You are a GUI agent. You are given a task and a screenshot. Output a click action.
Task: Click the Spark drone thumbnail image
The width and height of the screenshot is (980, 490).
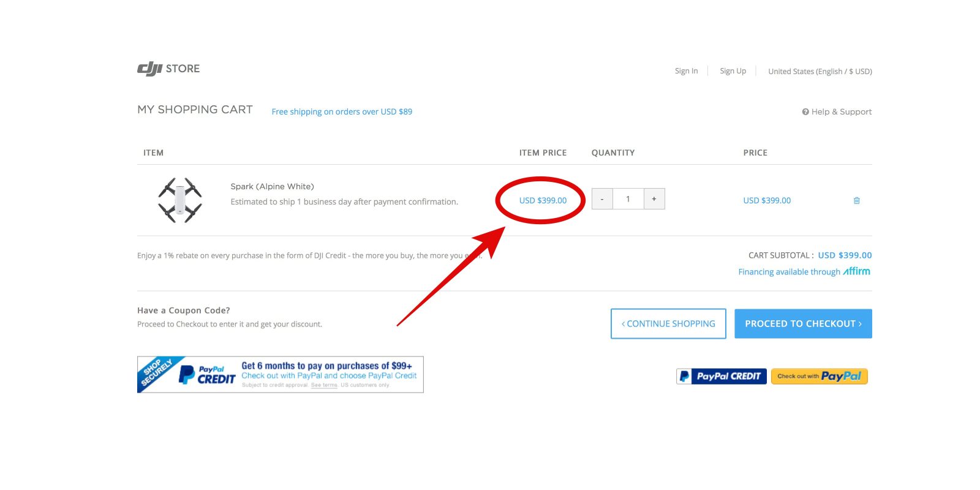pos(180,200)
